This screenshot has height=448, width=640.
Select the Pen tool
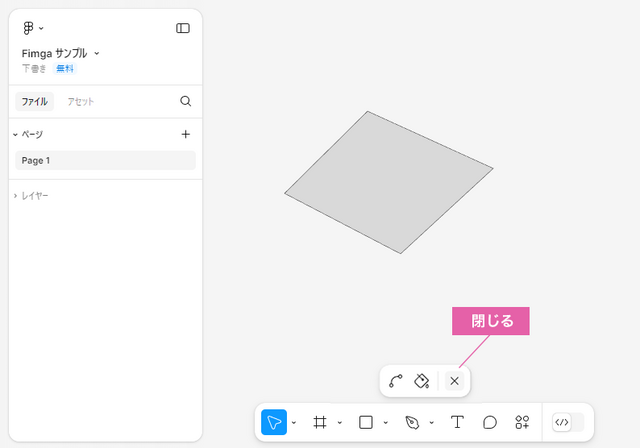412,422
